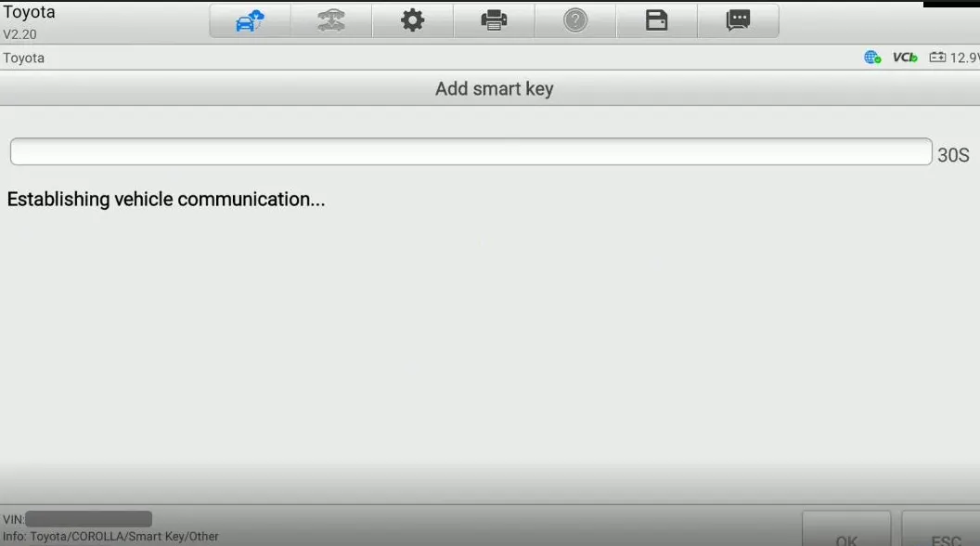Click the battery voltage indicator

[954, 58]
